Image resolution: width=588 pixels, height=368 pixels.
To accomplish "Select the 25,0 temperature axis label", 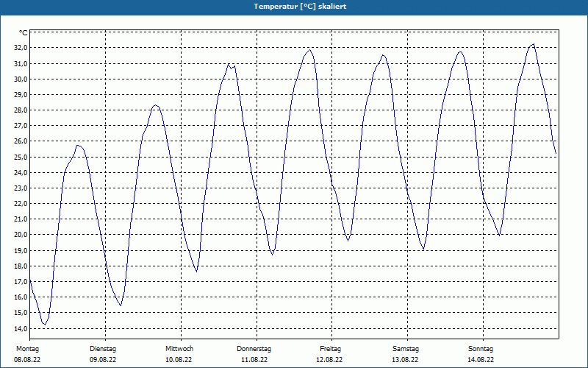I will (x=21, y=157).
